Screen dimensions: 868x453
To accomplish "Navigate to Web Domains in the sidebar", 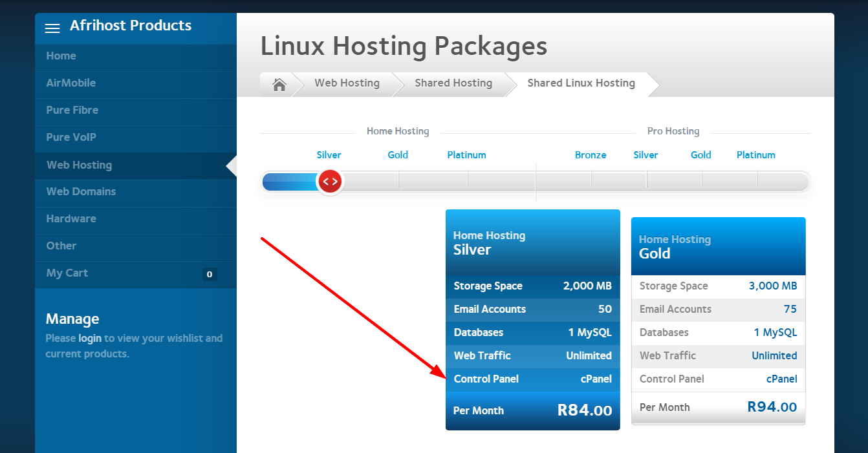I will click(136, 192).
